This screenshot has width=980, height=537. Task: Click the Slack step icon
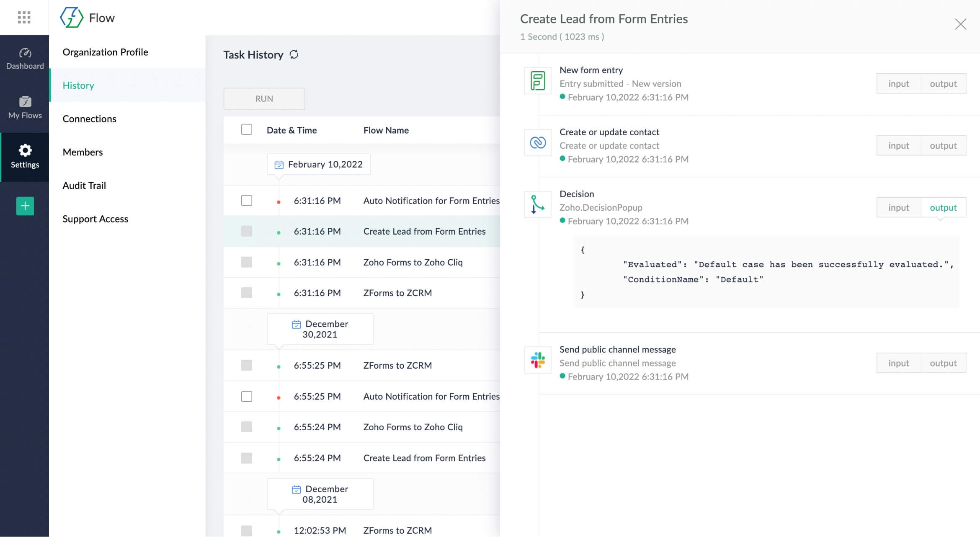pos(538,360)
